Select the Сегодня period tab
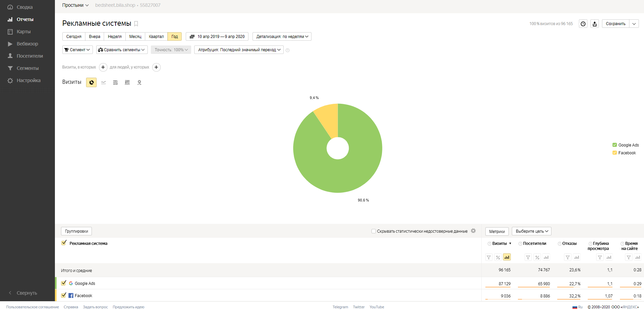The image size is (644, 310). pos(74,36)
